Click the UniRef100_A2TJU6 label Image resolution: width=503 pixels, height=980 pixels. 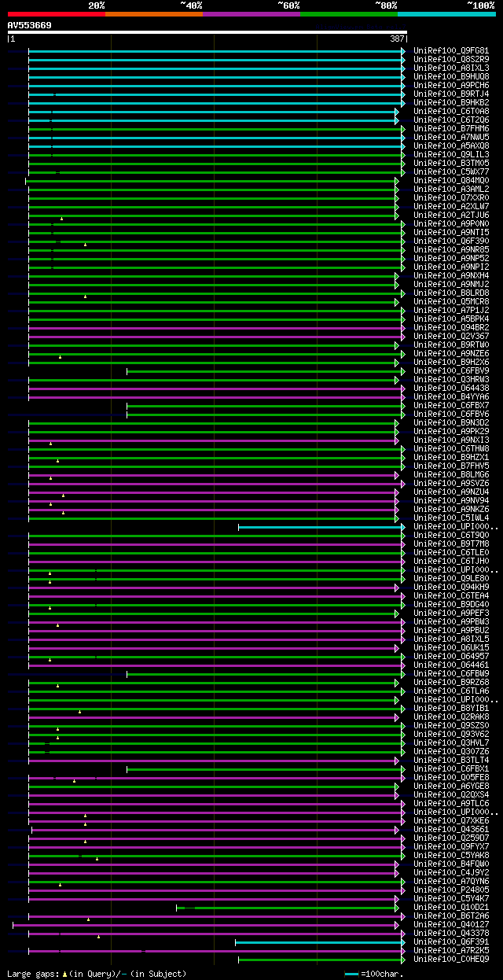[452, 216]
